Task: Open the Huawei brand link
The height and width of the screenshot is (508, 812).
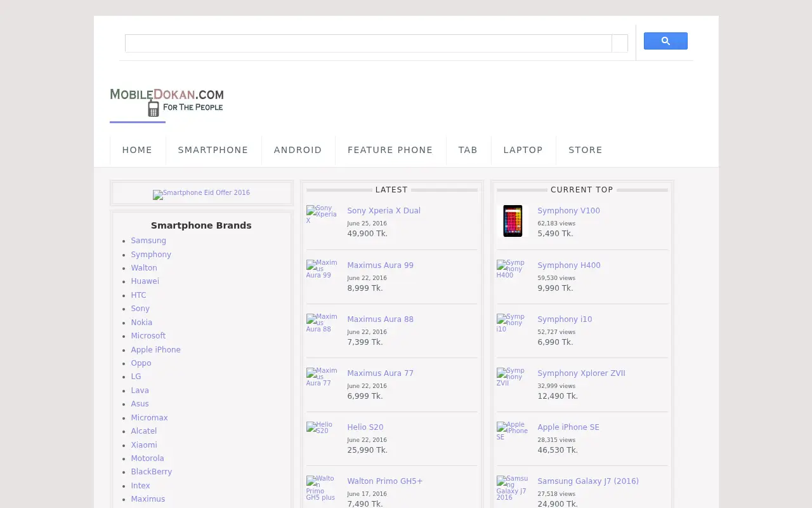Action: tap(145, 281)
